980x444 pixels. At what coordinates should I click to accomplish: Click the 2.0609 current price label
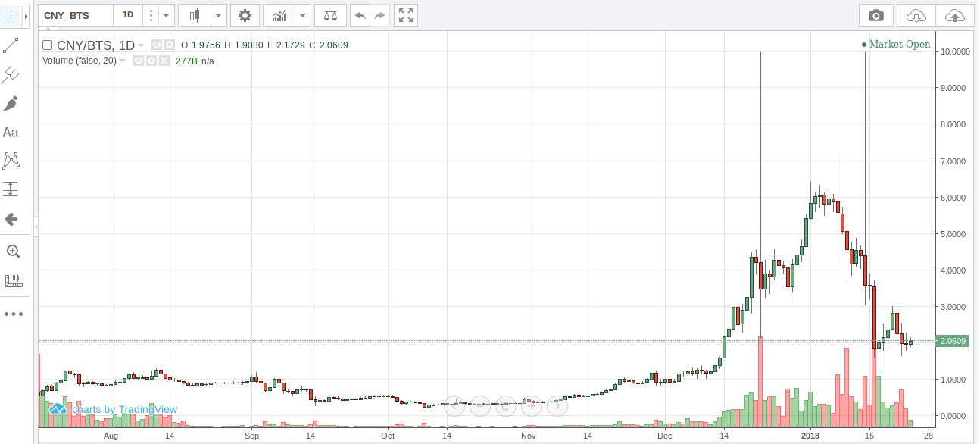tap(953, 341)
